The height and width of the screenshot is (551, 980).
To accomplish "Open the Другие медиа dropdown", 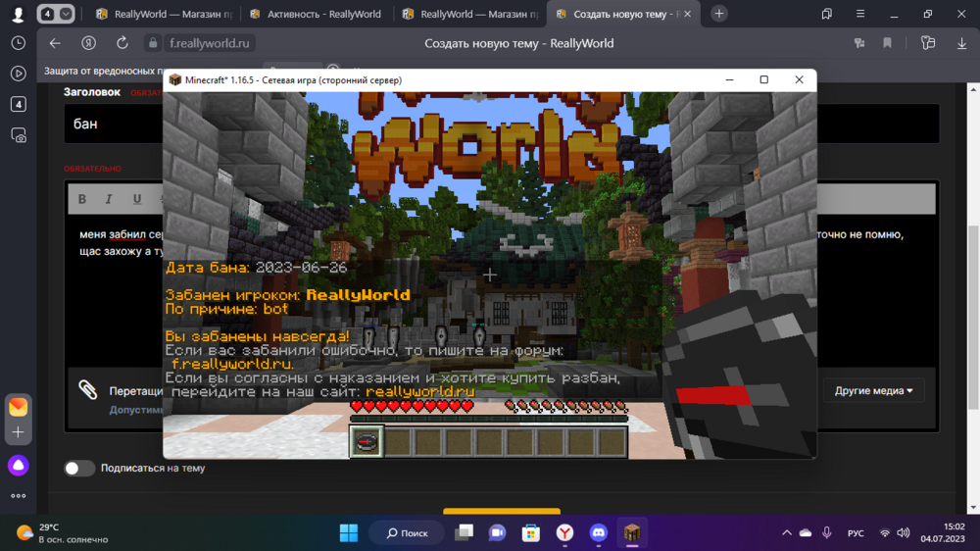I will (x=874, y=391).
